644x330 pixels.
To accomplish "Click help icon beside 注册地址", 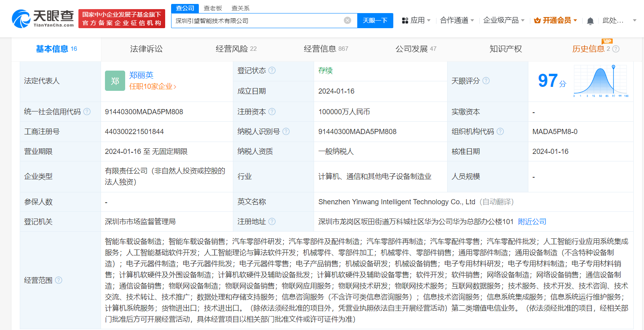I will [272, 222].
